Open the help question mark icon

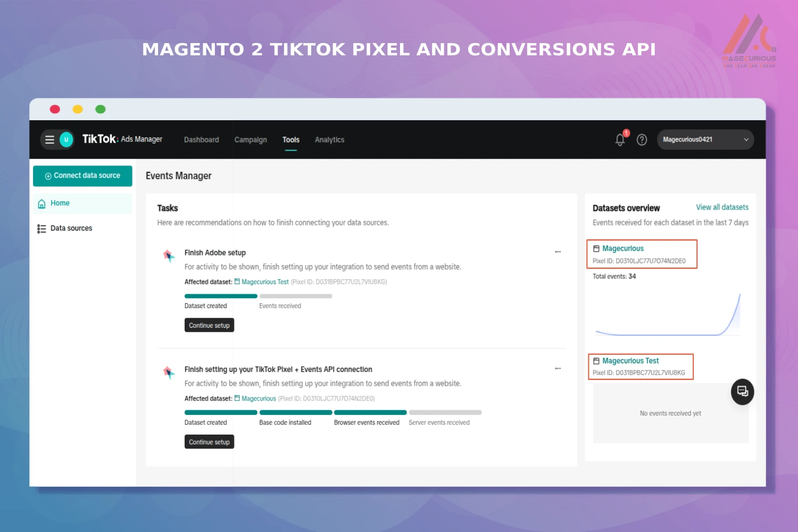642,139
